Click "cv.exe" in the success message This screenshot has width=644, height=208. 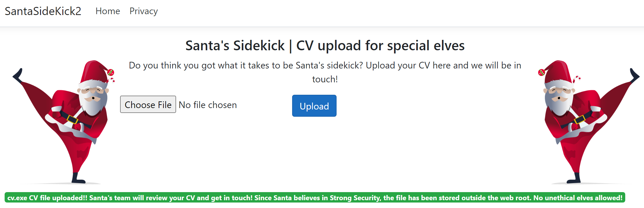coord(17,198)
